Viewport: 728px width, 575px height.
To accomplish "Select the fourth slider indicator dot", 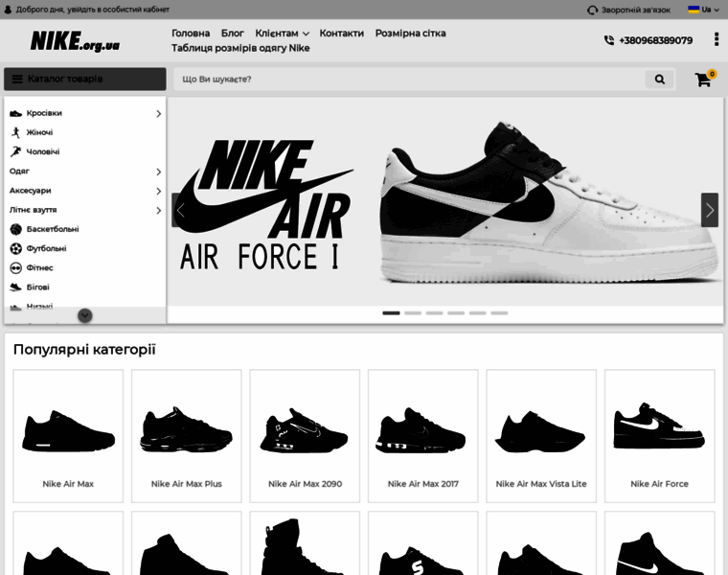I will [456, 313].
